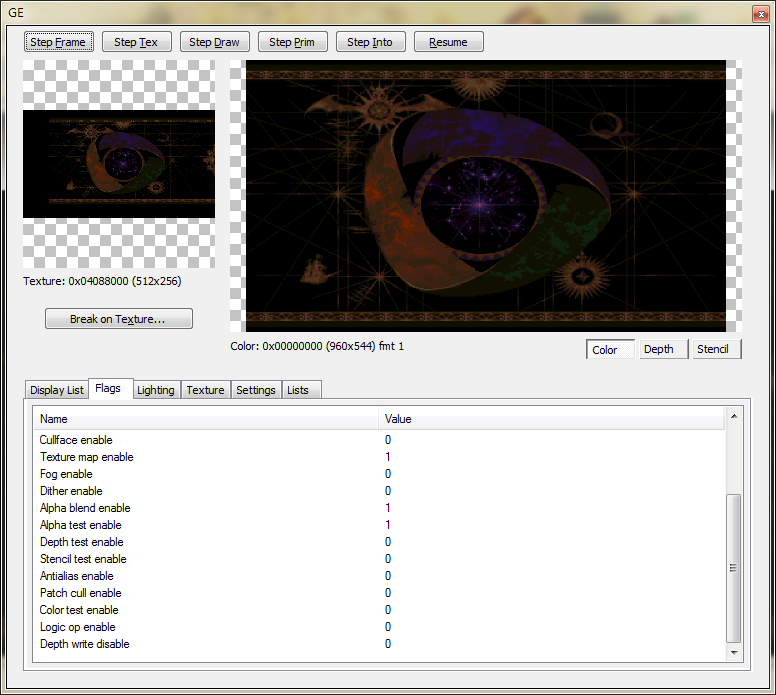This screenshot has width=776, height=695.
Task: Click the Name column header
Action: pyautogui.click(x=54, y=419)
